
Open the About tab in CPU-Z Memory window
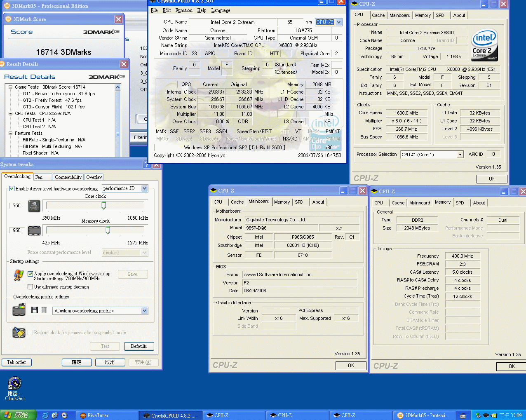(x=479, y=203)
